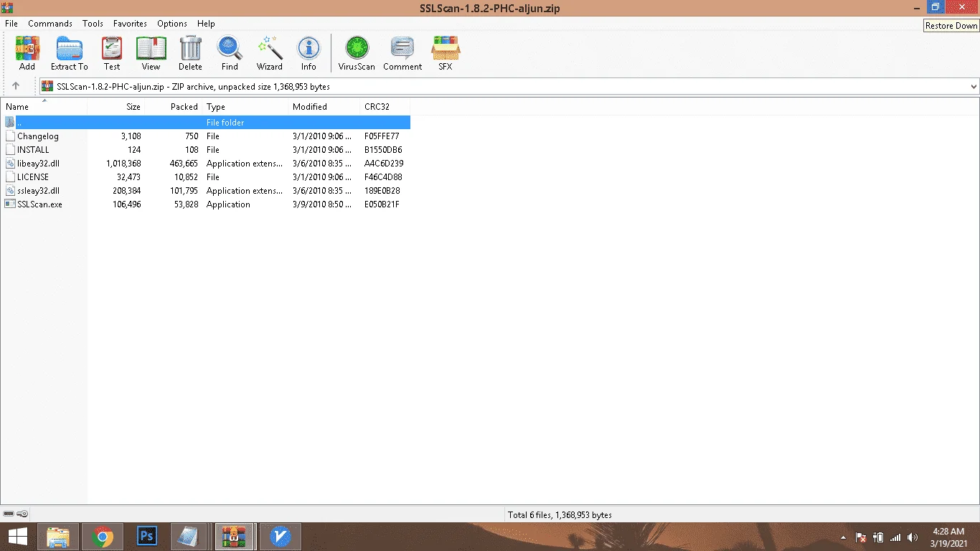Click the CRC32 value E050B21F

point(382,204)
